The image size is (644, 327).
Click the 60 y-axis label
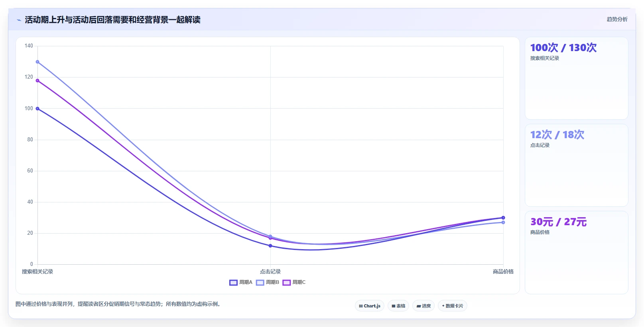click(x=30, y=171)
